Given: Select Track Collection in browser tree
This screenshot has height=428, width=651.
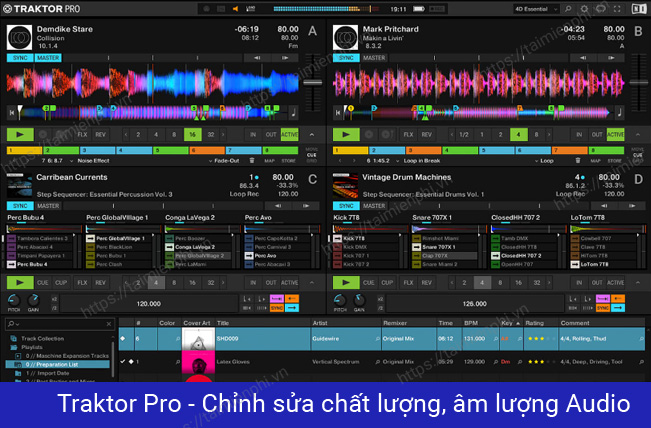Looking at the screenshot, I should coord(42,338).
